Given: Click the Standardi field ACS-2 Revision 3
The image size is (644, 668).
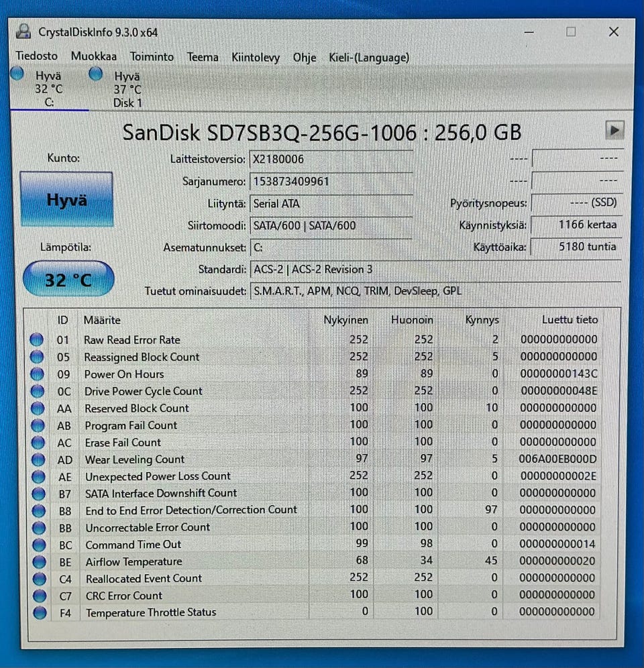Looking at the screenshot, I should pos(435,269).
